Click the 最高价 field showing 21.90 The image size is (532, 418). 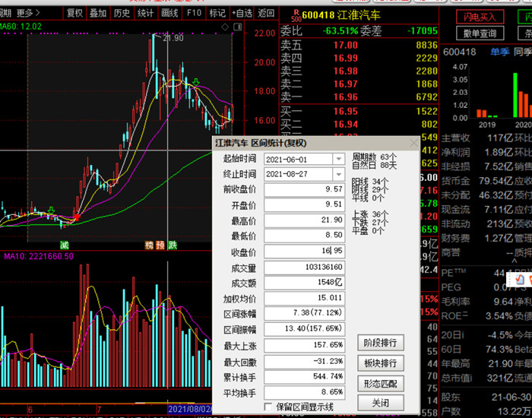tap(304, 220)
